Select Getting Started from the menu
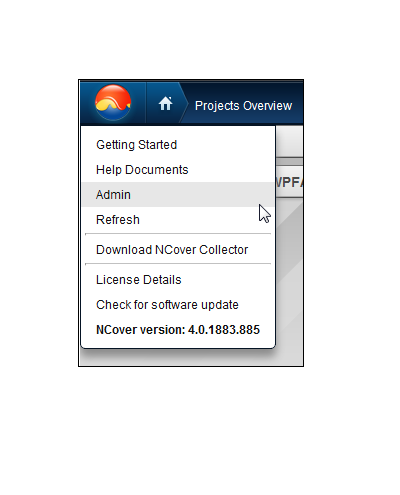400x495 pixels. (136, 145)
